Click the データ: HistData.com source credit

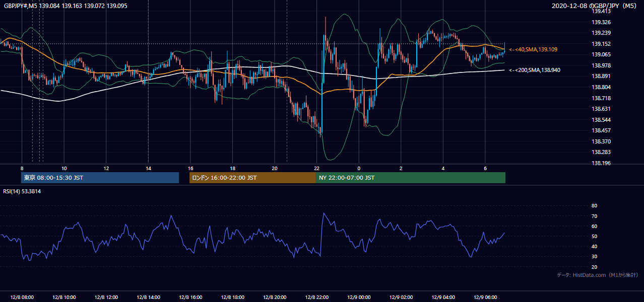pyautogui.click(x=598, y=275)
